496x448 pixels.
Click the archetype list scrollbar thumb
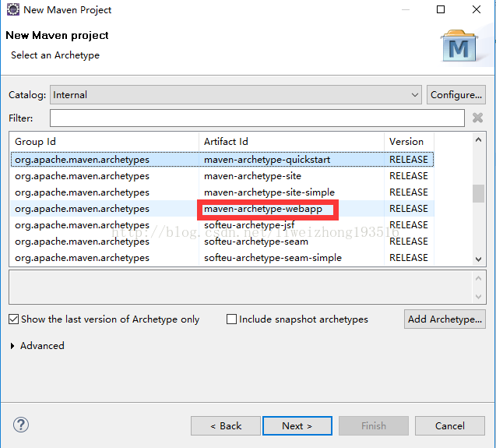478,193
